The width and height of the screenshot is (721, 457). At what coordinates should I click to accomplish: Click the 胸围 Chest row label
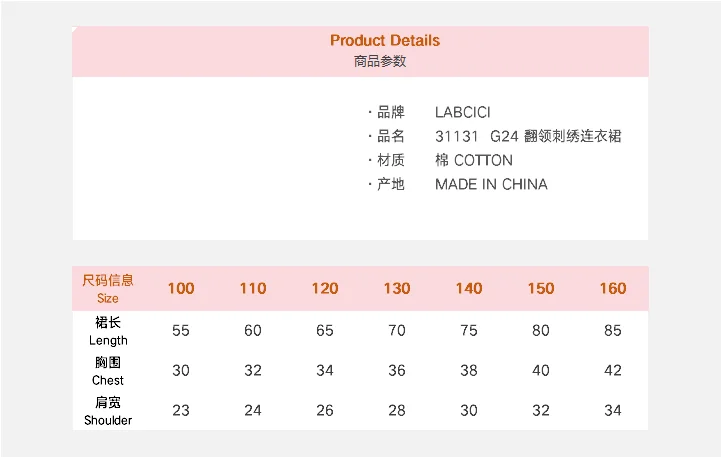tap(108, 371)
